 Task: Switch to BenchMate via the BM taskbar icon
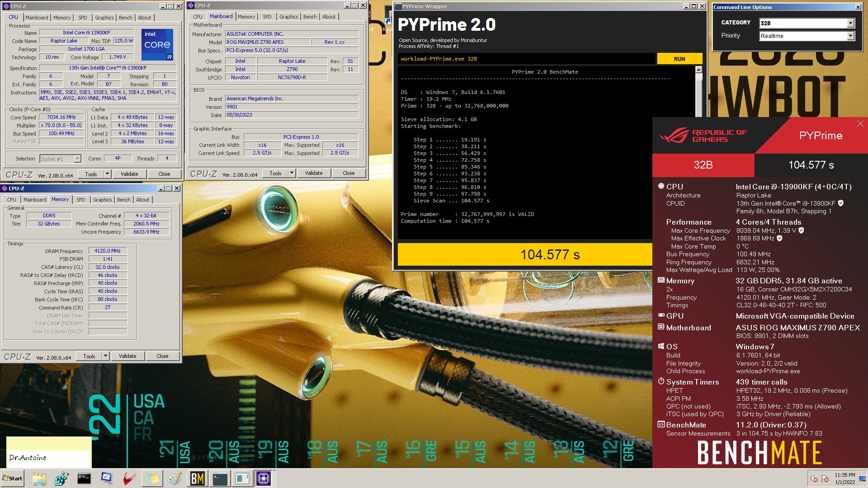pos(197,479)
